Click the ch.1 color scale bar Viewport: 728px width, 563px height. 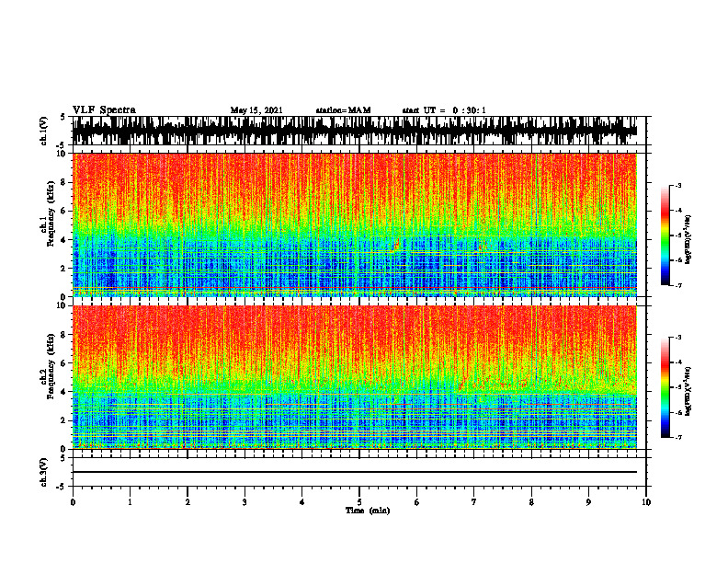click(x=665, y=236)
